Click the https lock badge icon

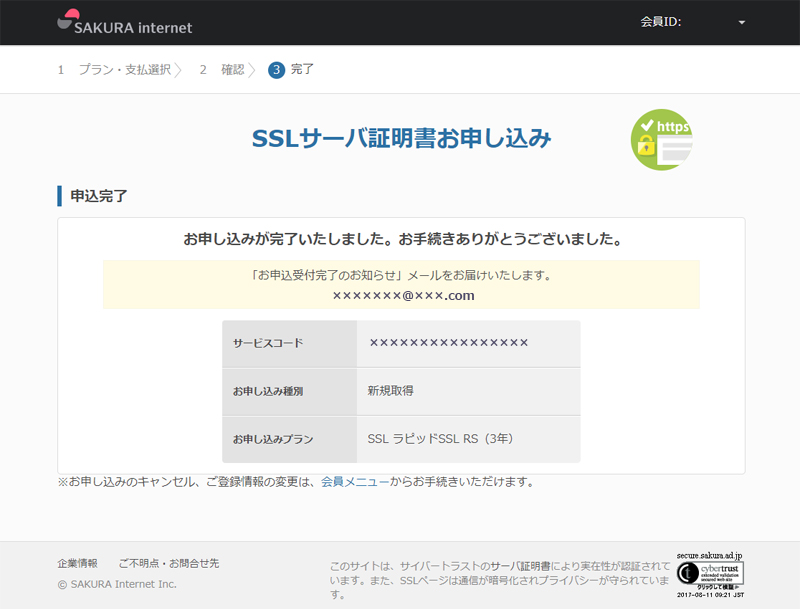coord(661,140)
